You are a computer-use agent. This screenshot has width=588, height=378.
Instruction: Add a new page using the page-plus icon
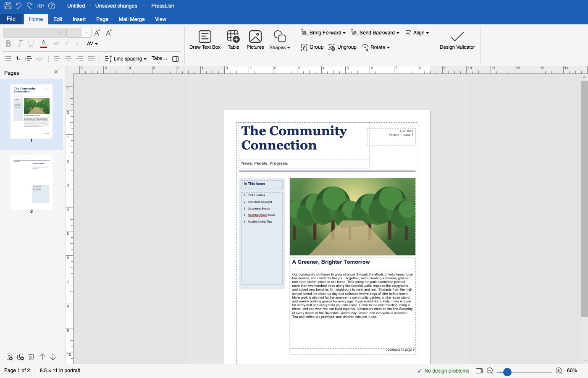[x=9, y=357]
